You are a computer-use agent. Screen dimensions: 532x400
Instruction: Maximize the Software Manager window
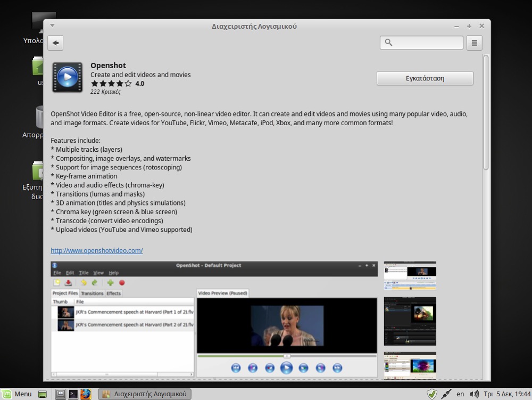(469, 26)
